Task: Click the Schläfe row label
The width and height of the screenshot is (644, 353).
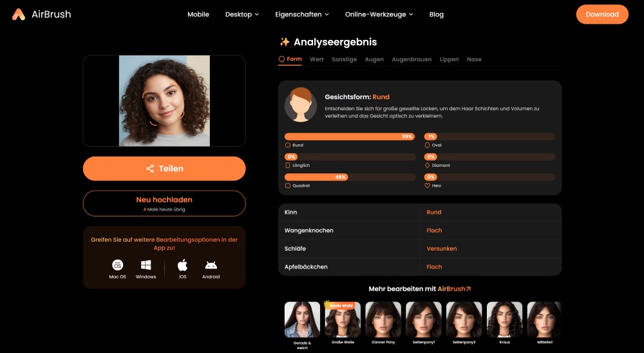Action: pyautogui.click(x=295, y=249)
